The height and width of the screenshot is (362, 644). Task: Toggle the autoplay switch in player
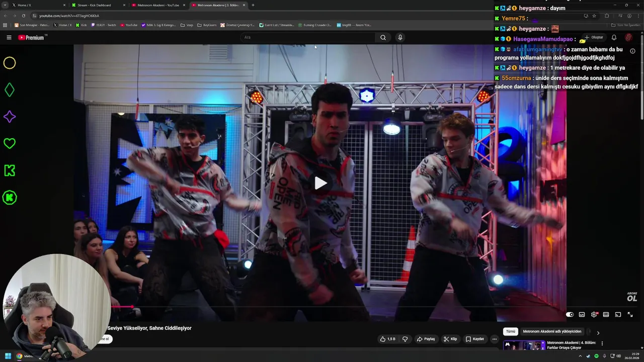570,315
